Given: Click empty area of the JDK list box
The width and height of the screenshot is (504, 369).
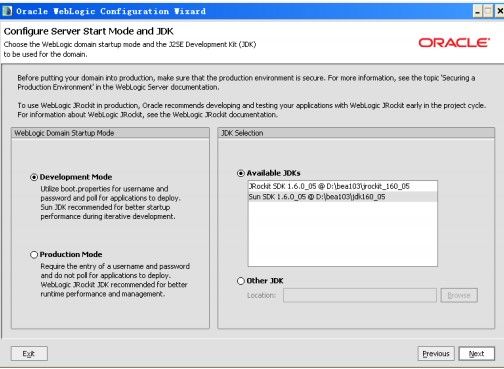Looking at the screenshot, I should point(343,233).
